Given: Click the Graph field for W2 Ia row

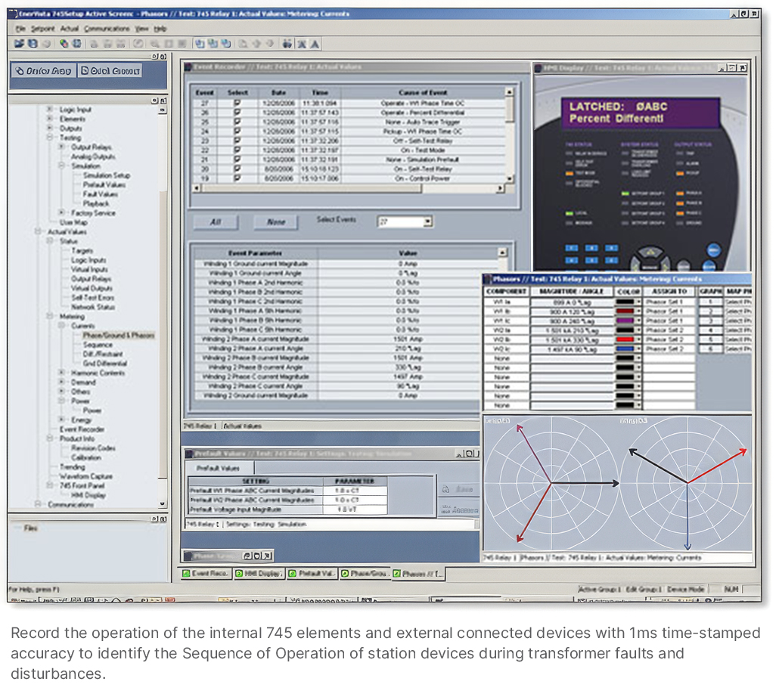Looking at the screenshot, I should tap(710, 330).
